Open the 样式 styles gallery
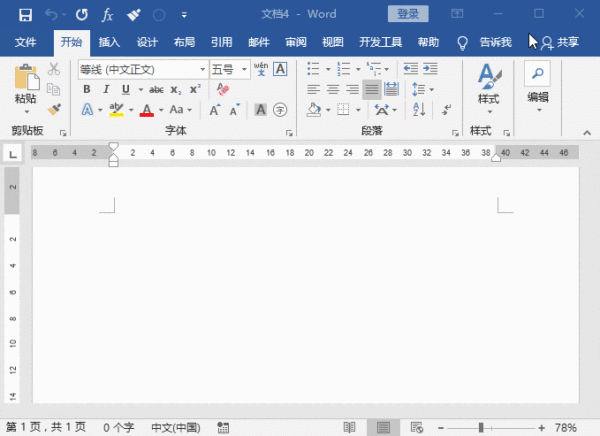Image resolution: width=600 pixels, height=436 pixels. coord(489,88)
